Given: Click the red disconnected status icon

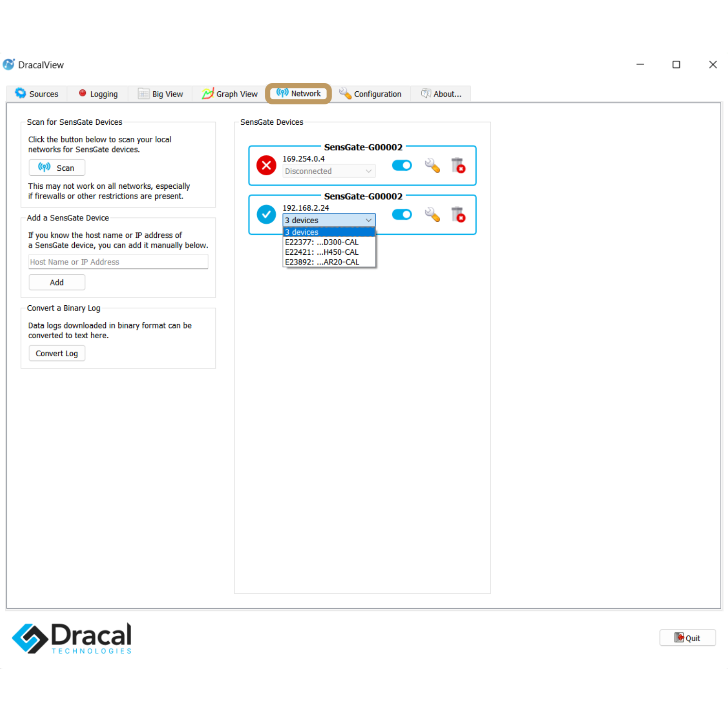Looking at the screenshot, I should click(x=266, y=165).
